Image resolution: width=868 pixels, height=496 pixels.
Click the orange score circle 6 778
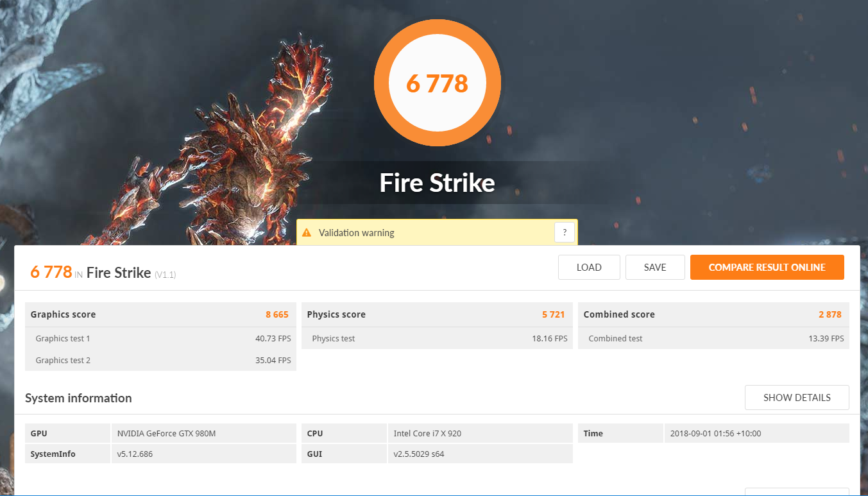point(438,83)
